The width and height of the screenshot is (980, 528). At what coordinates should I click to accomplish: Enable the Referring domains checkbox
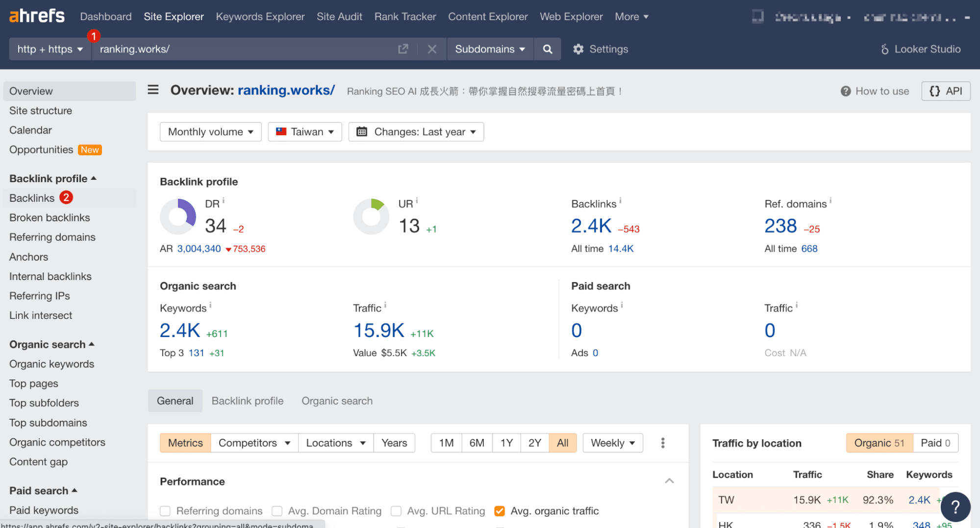[x=165, y=511]
